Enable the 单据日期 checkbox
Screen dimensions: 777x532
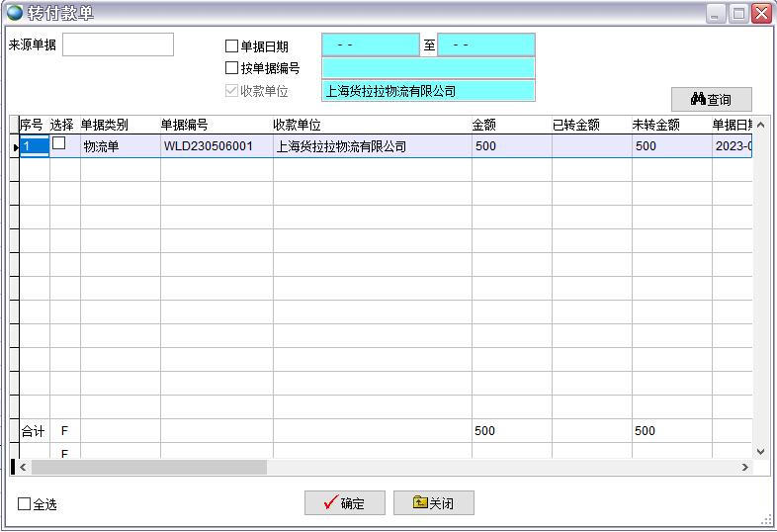pos(232,45)
